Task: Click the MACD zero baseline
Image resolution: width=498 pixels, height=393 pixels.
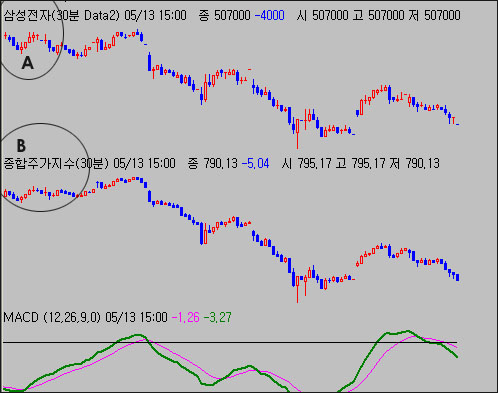Action: click(230, 342)
